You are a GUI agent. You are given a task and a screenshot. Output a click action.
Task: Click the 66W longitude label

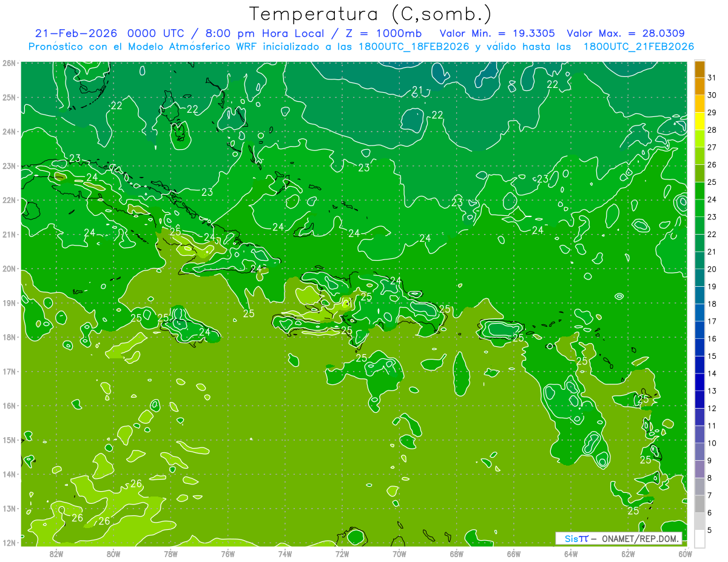[x=514, y=554]
